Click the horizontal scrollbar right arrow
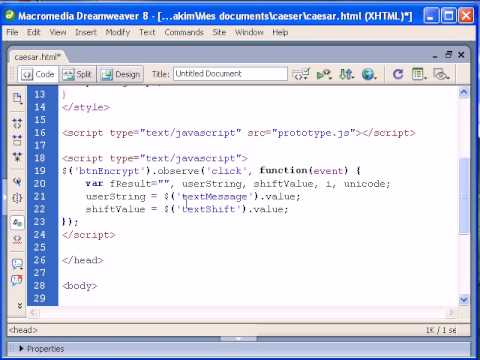The height and width of the screenshot is (360, 480). click(x=451, y=313)
